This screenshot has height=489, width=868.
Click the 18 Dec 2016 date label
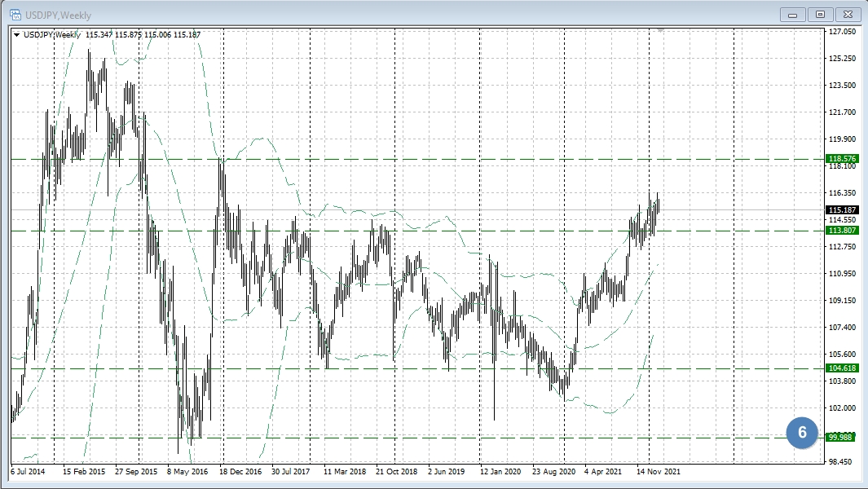click(240, 471)
